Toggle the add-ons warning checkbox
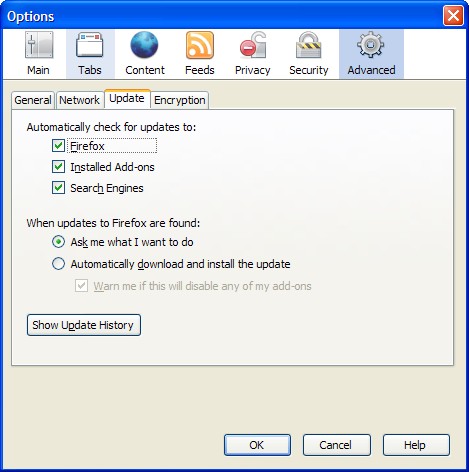 coord(81,286)
